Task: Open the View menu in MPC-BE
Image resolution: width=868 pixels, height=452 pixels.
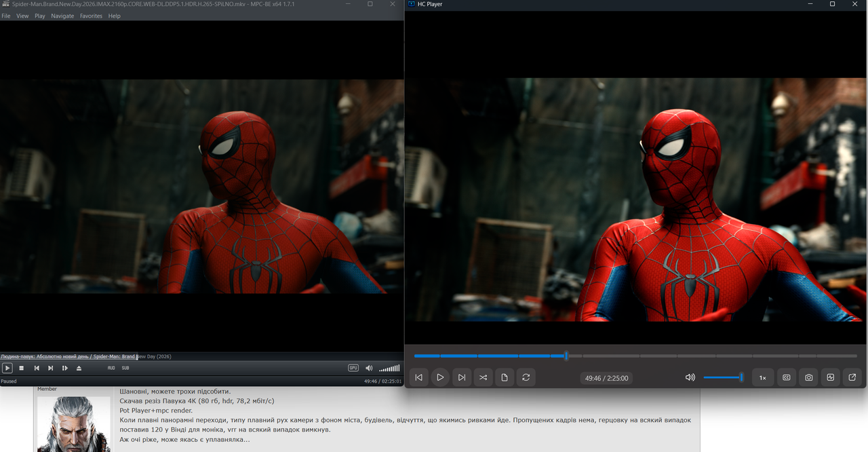Action: click(22, 16)
